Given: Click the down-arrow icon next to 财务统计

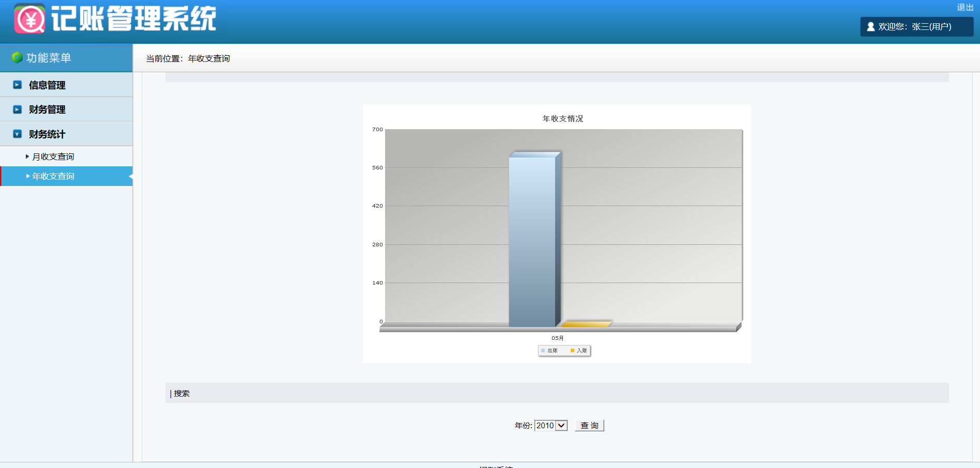Looking at the screenshot, I should (18, 134).
